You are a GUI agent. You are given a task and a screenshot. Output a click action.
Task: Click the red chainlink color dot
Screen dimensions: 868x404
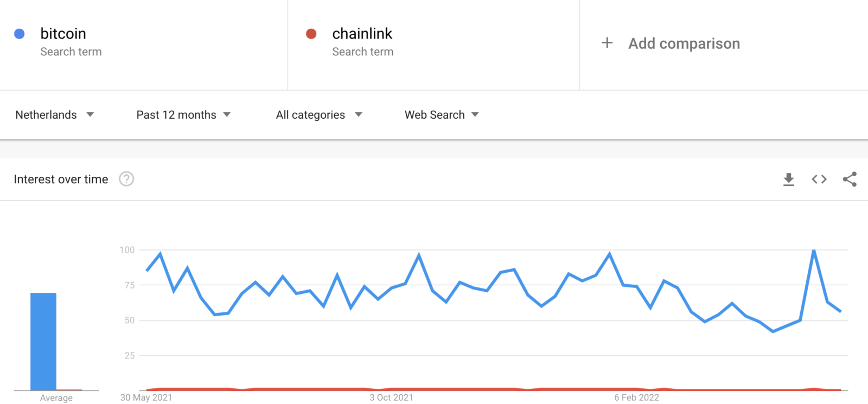tap(311, 34)
